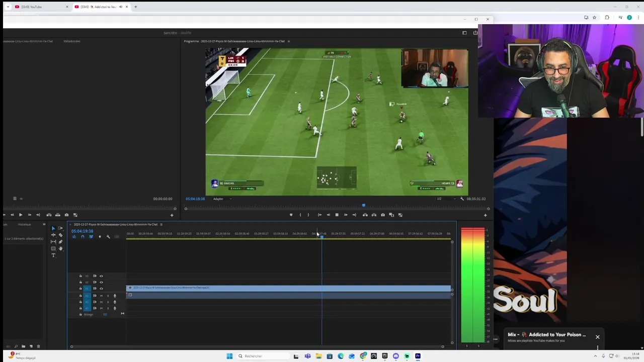Click the Add Marker button in Program monitor
644x362 pixels.
pyautogui.click(x=291, y=215)
